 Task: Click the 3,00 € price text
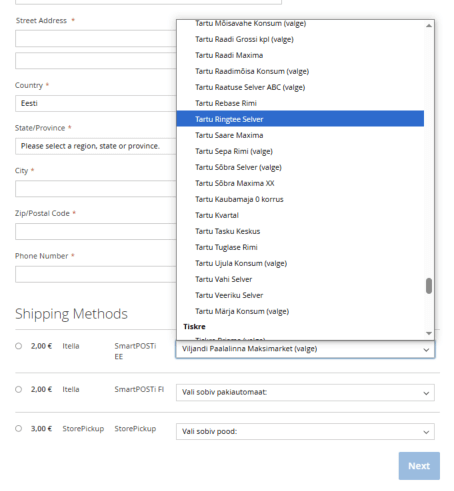coord(41,429)
